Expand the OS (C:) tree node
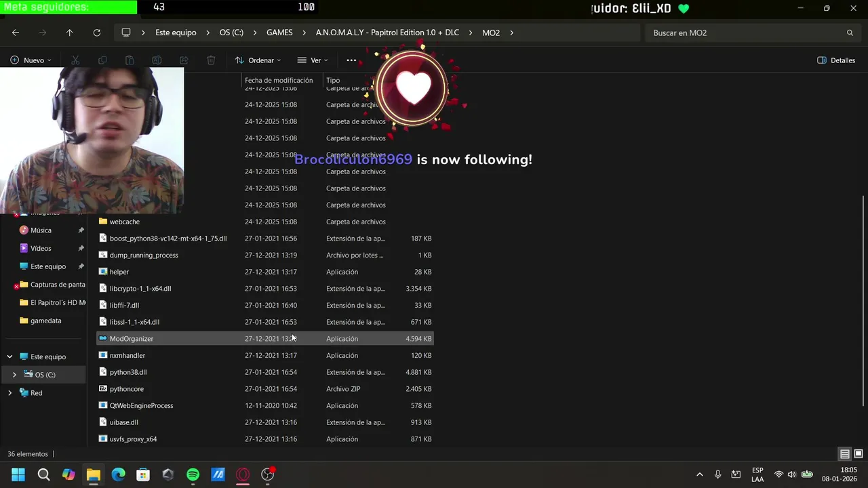The width and height of the screenshot is (868, 488). click(14, 375)
